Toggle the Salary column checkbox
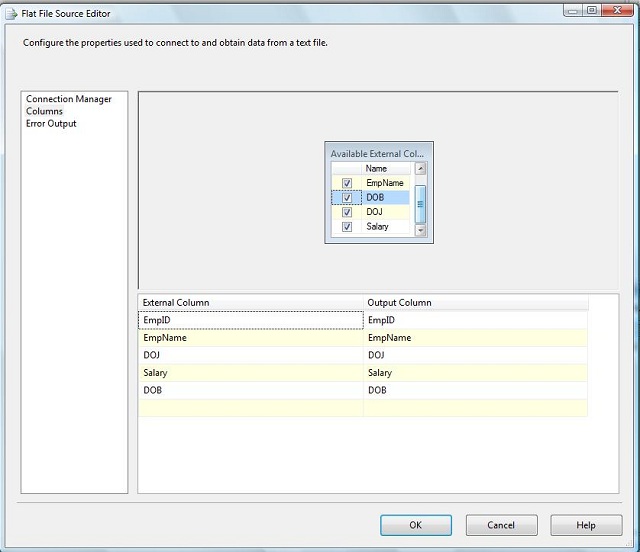 [x=347, y=227]
